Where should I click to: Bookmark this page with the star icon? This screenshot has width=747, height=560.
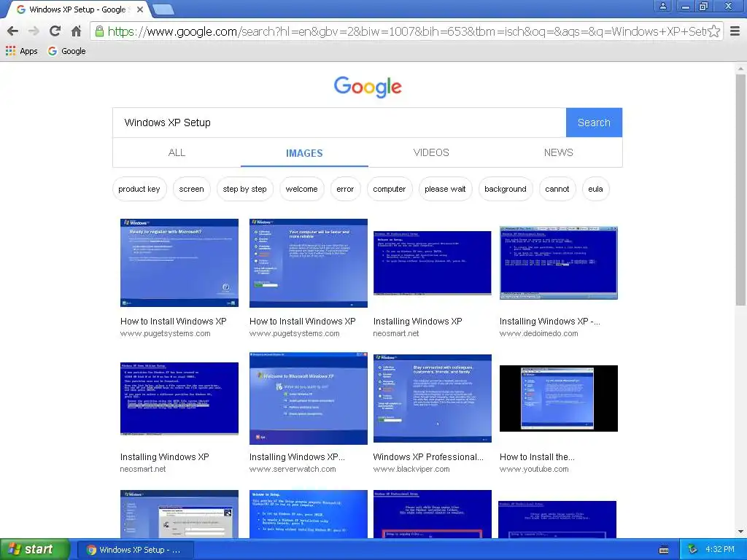click(713, 31)
